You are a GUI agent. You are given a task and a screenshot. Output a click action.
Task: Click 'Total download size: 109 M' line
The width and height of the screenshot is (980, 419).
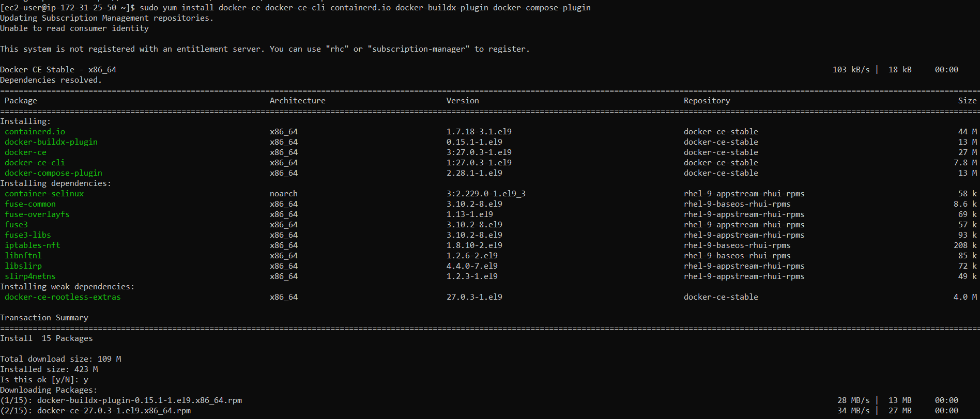[60, 359]
